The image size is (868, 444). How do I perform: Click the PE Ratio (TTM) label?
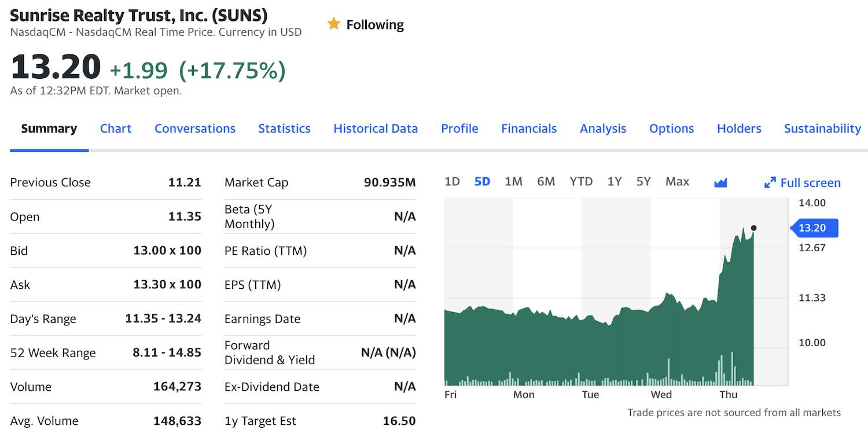[266, 251]
